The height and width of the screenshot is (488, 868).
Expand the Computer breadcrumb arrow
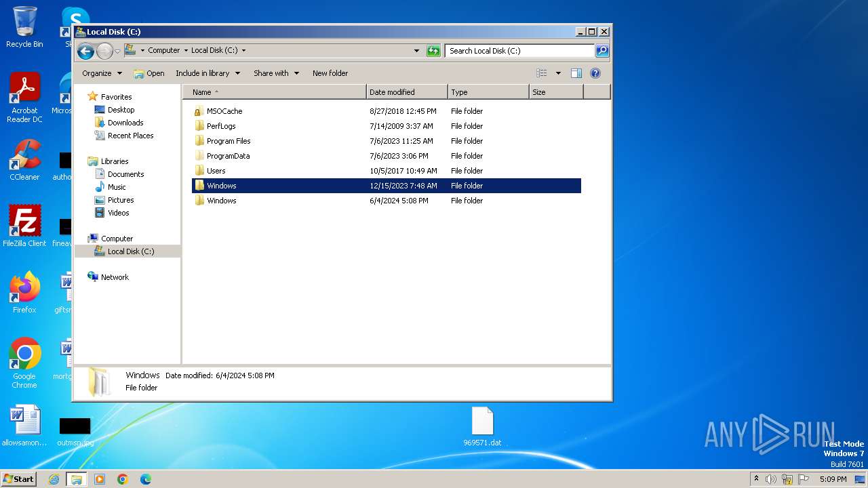[186, 51]
